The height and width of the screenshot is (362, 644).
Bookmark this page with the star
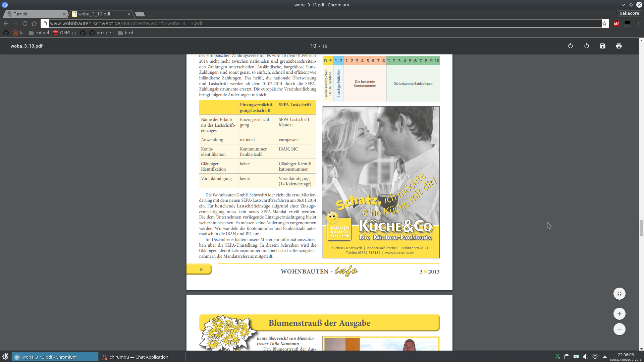[x=604, y=23]
